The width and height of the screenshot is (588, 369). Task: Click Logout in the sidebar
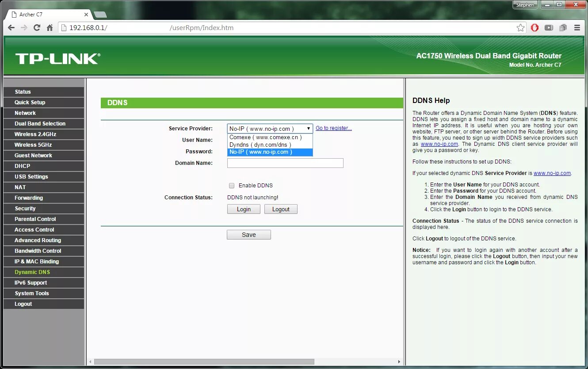click(43, 304)
